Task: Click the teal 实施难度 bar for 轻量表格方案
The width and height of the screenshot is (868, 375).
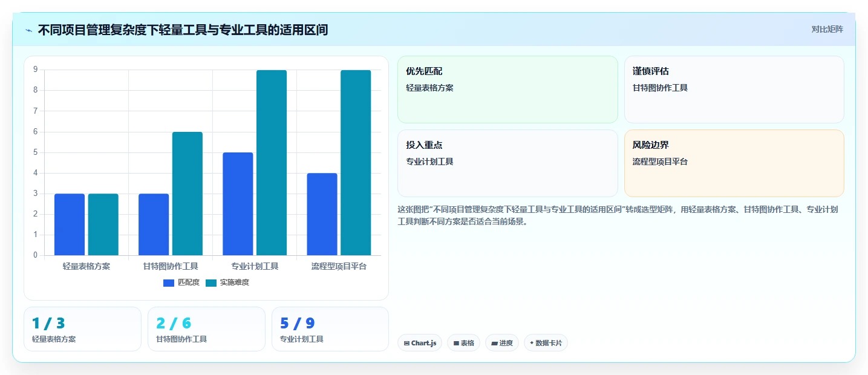Action: 103,224
